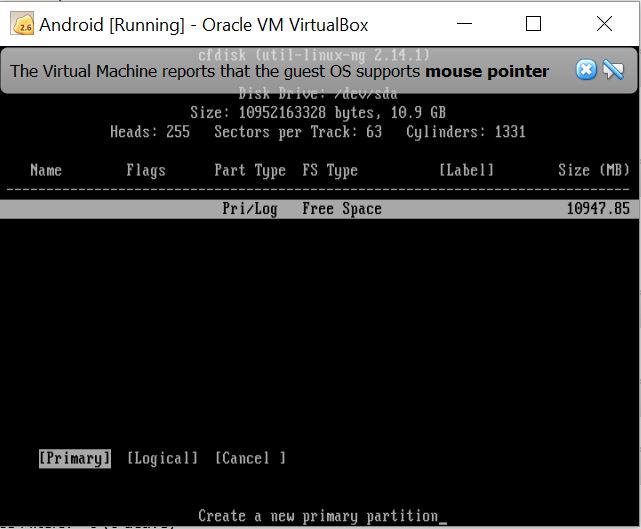Click the 10947.85 size value
The height and width of the screenshot is (529, 641).
coord(598,209)
